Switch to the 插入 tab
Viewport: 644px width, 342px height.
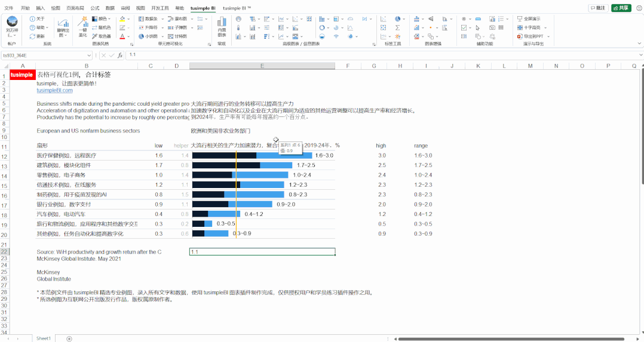pyautogui.click(x=40, y=8)
